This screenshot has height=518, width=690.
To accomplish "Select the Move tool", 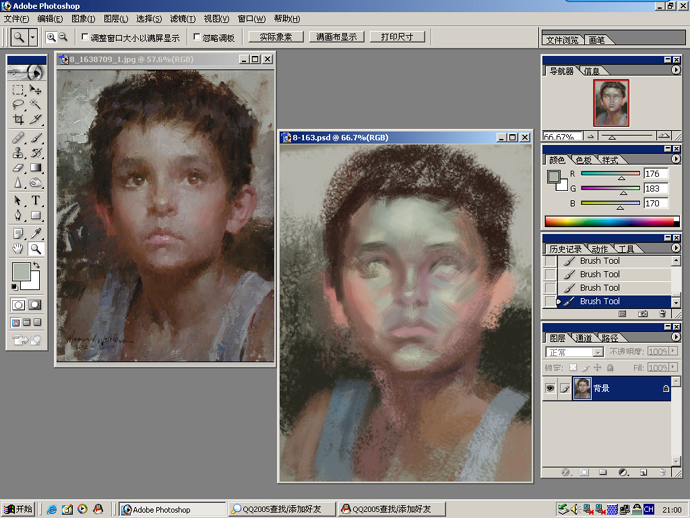I will [x=36, y=90].
